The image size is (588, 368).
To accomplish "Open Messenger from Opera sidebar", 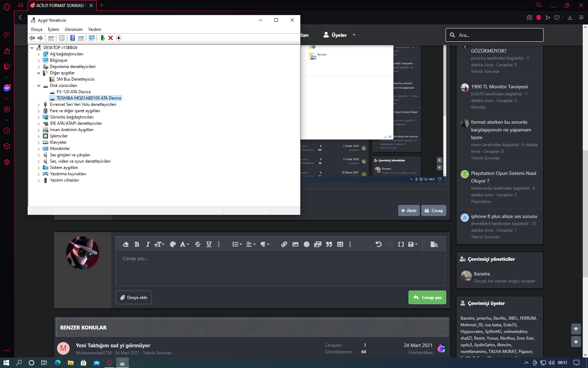I will tap(7, 88).
